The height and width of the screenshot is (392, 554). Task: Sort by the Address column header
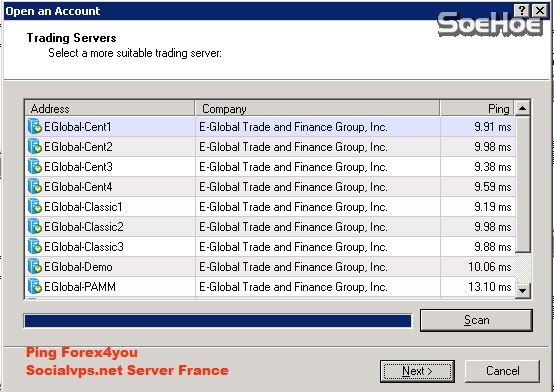110,109
